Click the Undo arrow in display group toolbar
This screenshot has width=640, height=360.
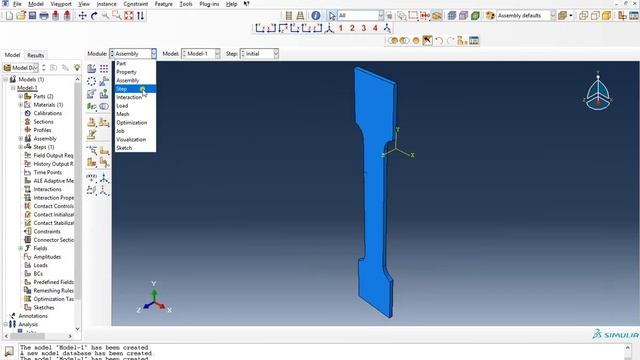pyautogui.click(x=439, y=40)
